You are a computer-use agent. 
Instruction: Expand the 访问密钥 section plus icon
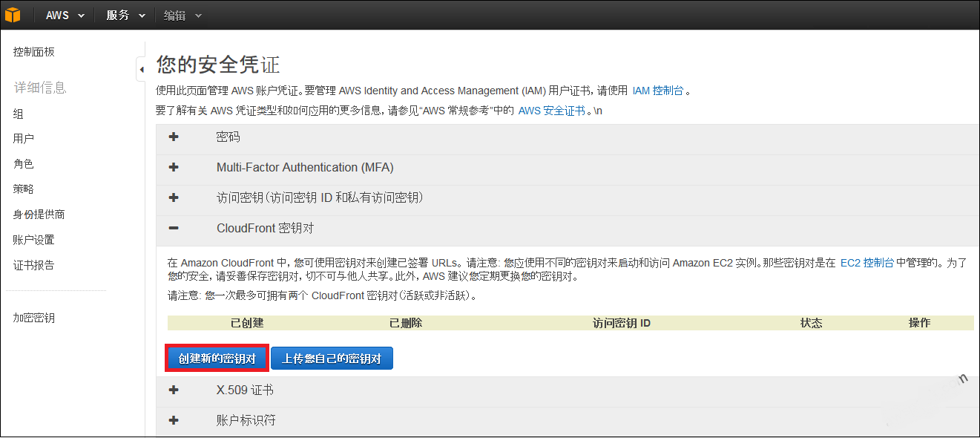pyautogui.click(x=174, y=197)
